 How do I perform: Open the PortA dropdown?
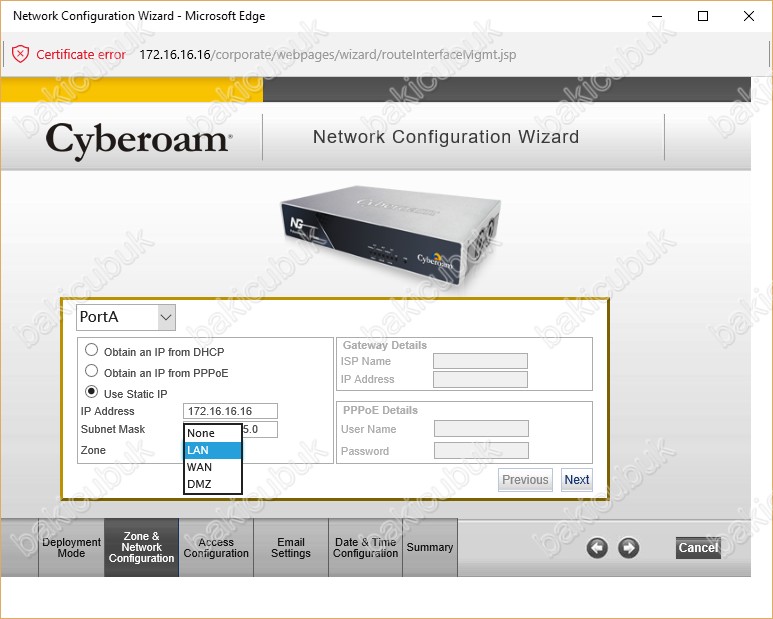[x=126, y=317]
